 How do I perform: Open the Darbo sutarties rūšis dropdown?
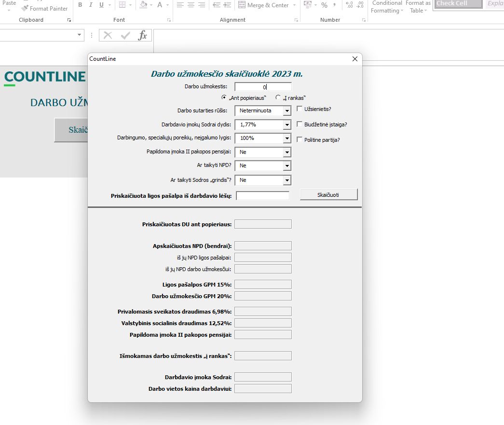pyautogui.click(x=287, y=110)
